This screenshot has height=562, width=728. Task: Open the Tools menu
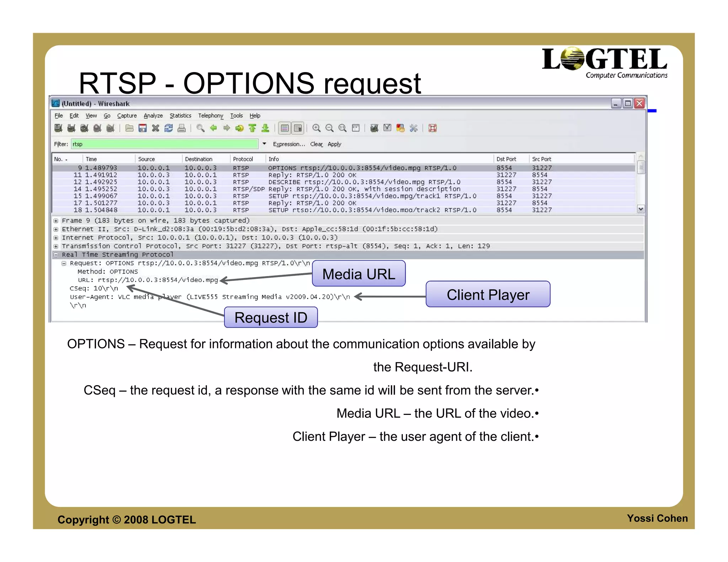click(x=236, y=116)
